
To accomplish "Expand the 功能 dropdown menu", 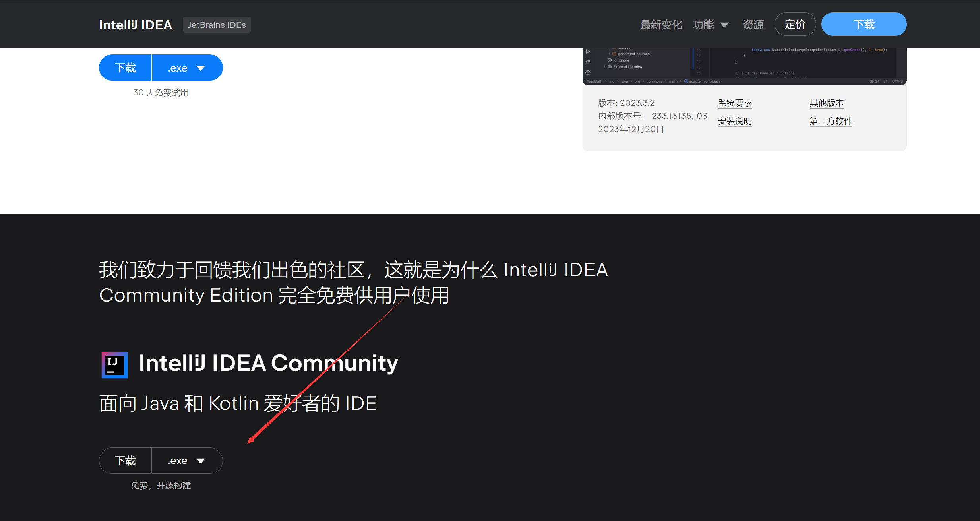I will tap(711, 25).
